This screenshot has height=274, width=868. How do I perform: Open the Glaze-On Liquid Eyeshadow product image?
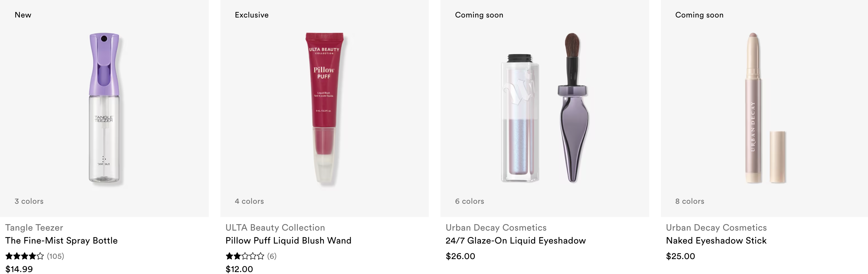coord(545,108)
